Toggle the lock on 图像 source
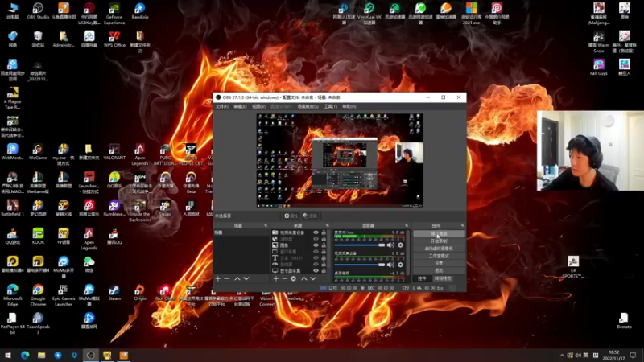The width and height of the screenshot is (644, 362). click(x=324, y=245)
